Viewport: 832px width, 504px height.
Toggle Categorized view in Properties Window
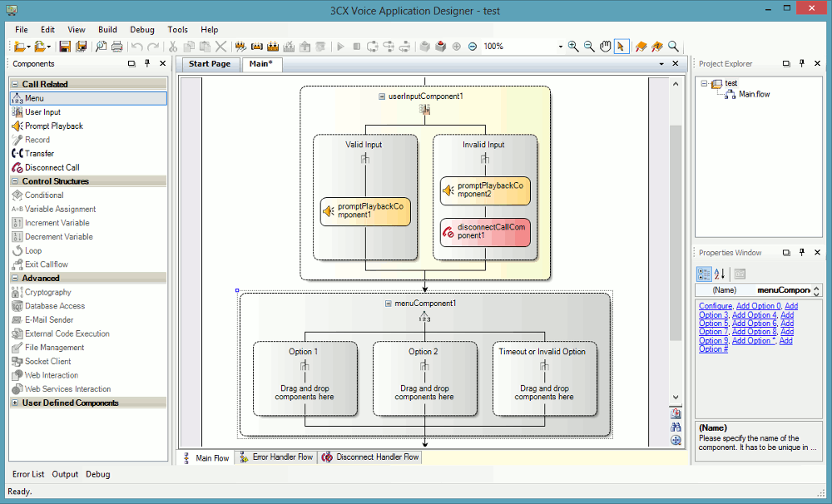(704, 274)
